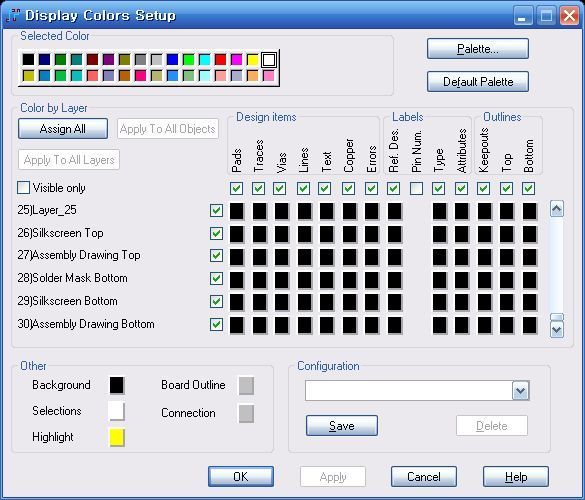This screenshot has height=500, width=585.
Task: Toggle the Traces column checkbox
Action: [x=259, y=188]
